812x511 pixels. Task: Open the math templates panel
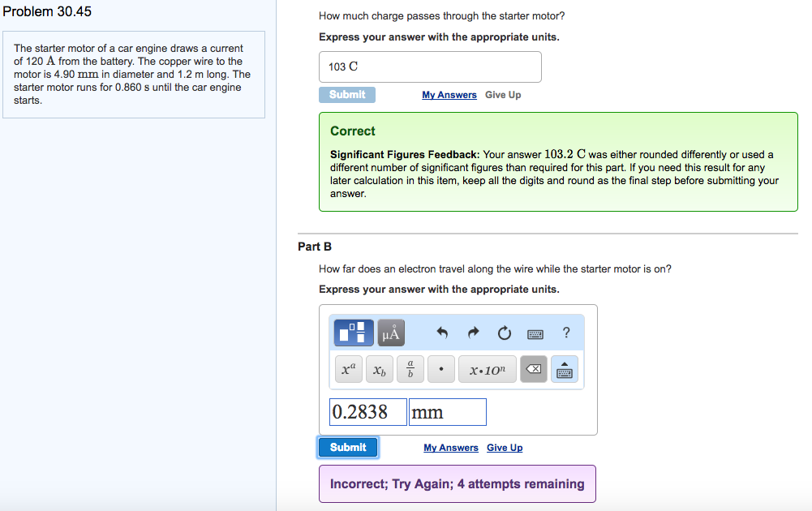354,333
